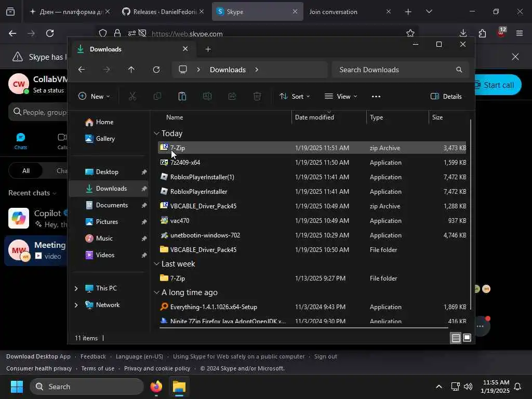Click the Cut icon in Explorer toolbar

(132, 96)
